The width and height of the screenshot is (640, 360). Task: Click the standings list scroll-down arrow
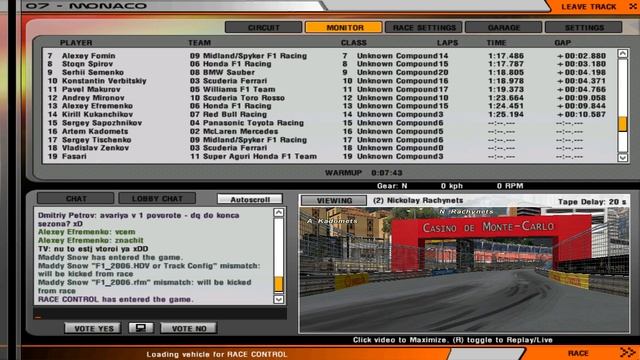click(622, 157)
